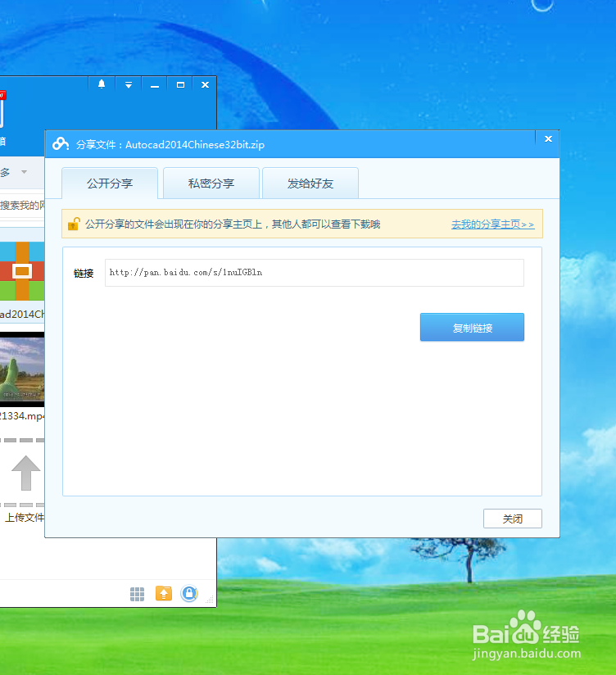Click the blue lock icon in the bottom bar
Image resolution: width=616 pixels, height=675 pixels.
pyautogui.click(x=189, y=593)
